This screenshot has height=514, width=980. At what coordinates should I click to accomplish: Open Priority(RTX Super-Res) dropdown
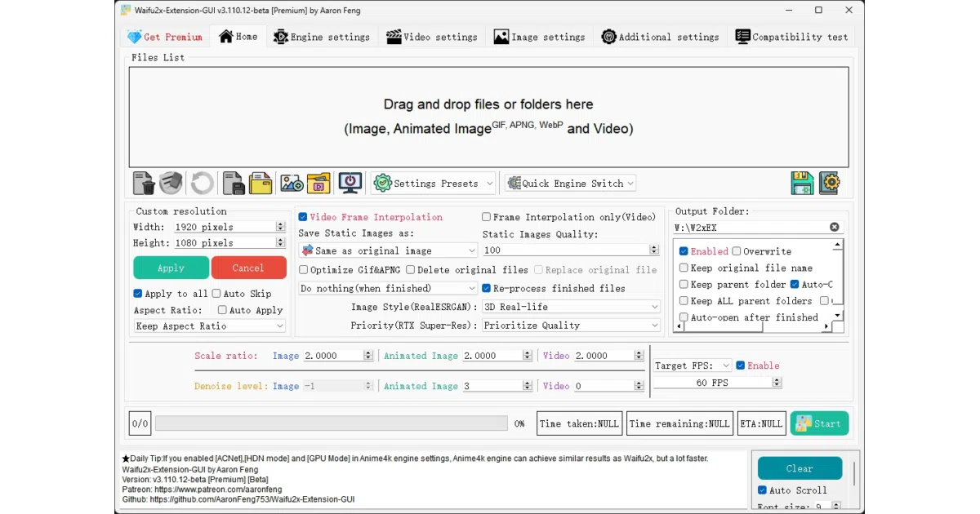(x=571, y=326)
